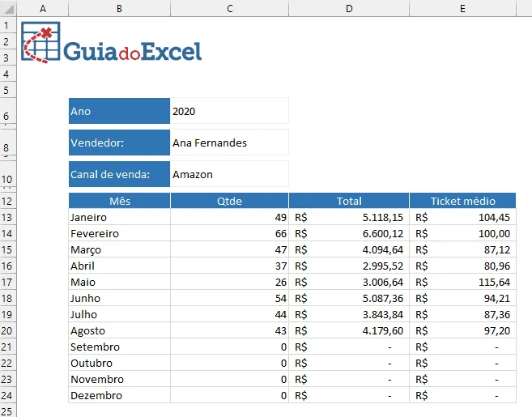
Task: Click the Junho quantity 54 cell
Action: 230,298
